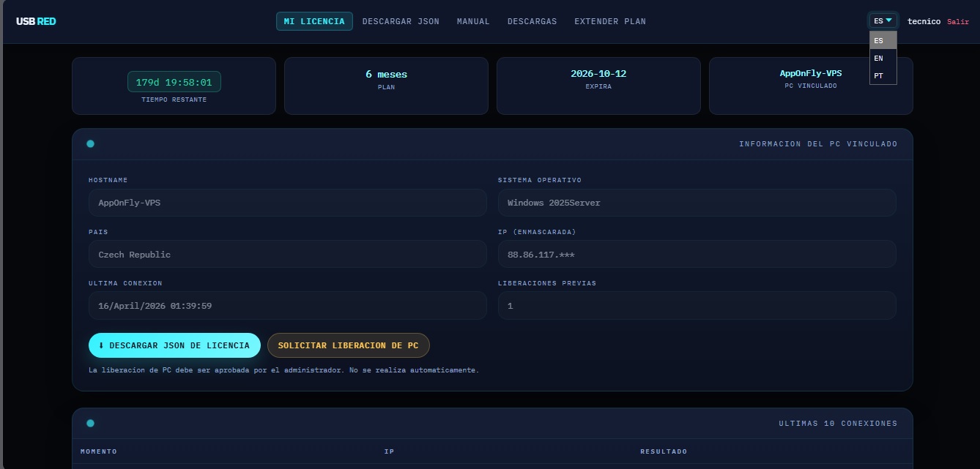Click the teal dot in PC info header

click(90, 144)
